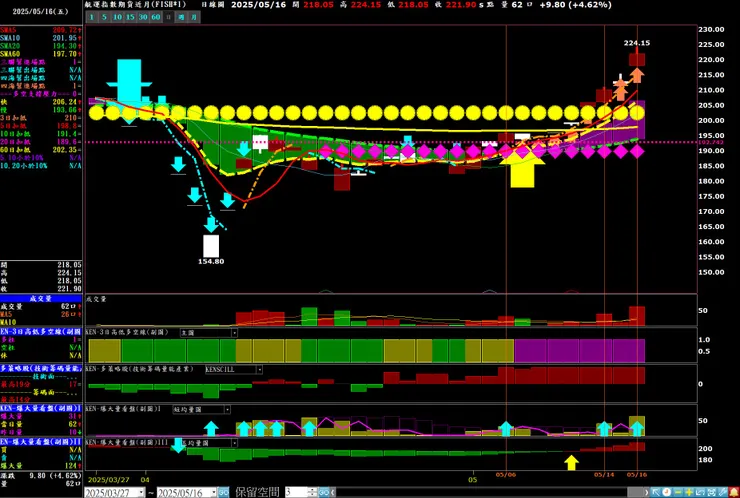Image resolution: width=740 pixels, height=498 pixels.
Task: Click the date 2025/05/16(五) at top left
Action: pos(41,12)
